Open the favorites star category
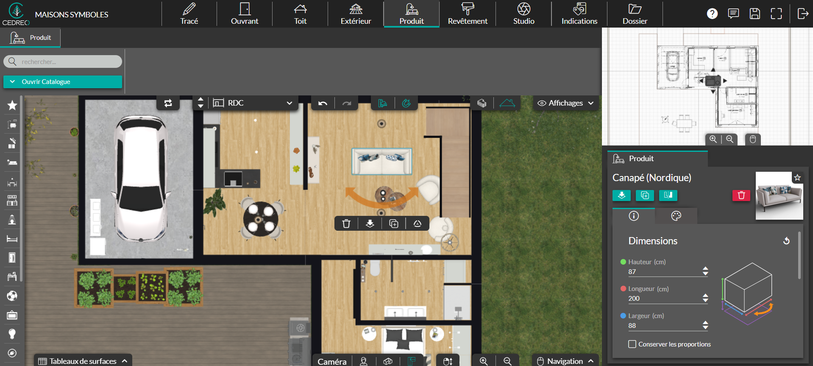Screen dimensions: 813x366 (x=12, y=106)
